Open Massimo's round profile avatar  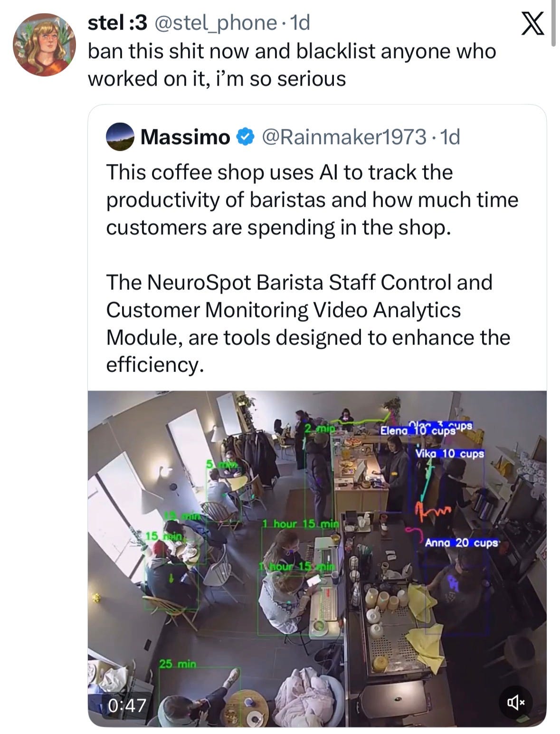[120, 137]
